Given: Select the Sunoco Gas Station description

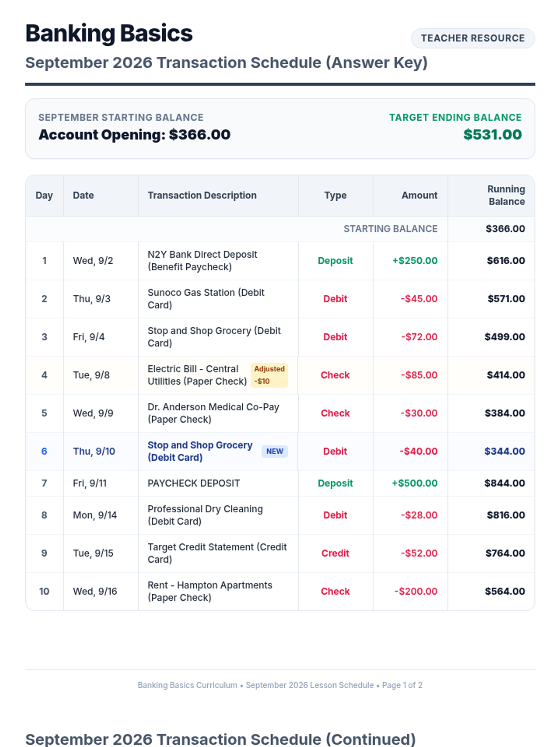Looking at the screenshot, I should [x=206, y=299].
